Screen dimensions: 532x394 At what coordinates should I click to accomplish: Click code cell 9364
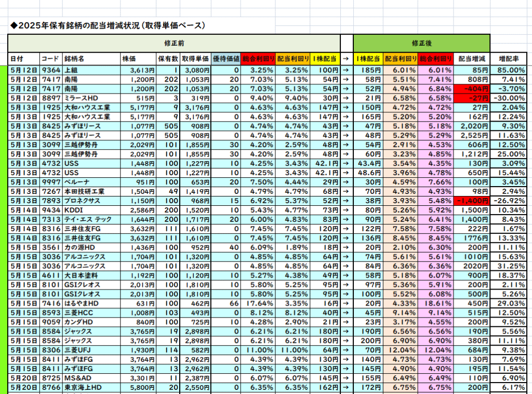[x=51, y=70]
